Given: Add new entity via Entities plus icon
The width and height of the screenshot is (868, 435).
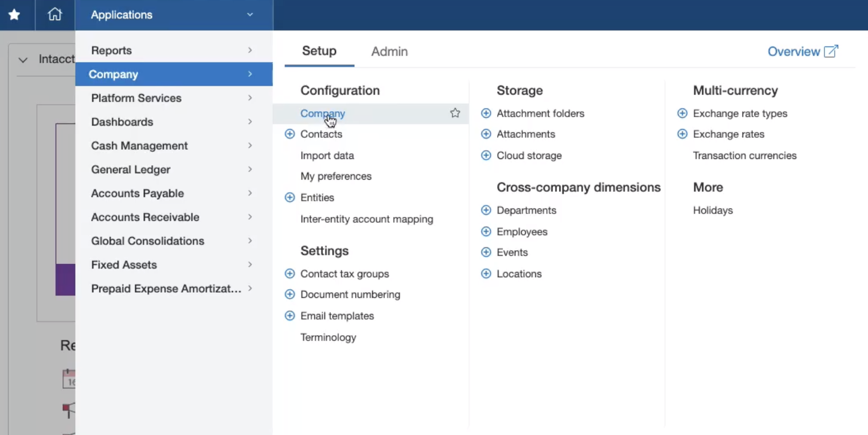Looking at the screenshot, I should pyautogui.click(x=290, y=197).
